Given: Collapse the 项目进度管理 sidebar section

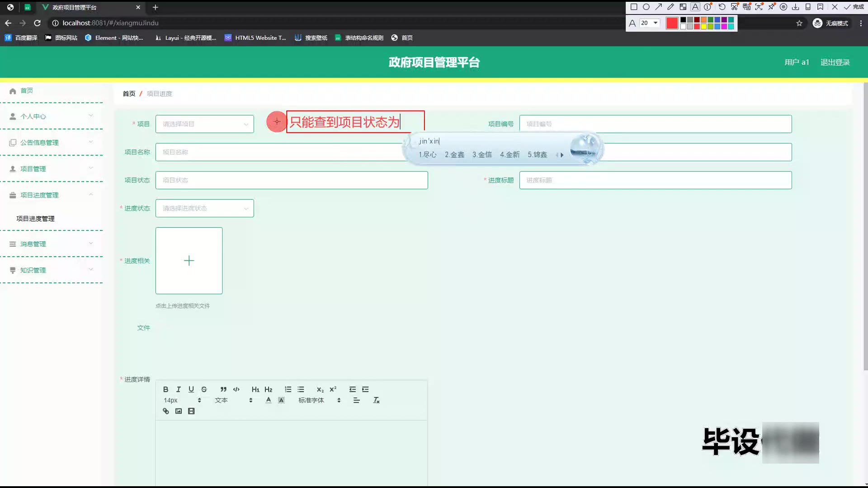Looking at the screenshot, I should 52,195.
